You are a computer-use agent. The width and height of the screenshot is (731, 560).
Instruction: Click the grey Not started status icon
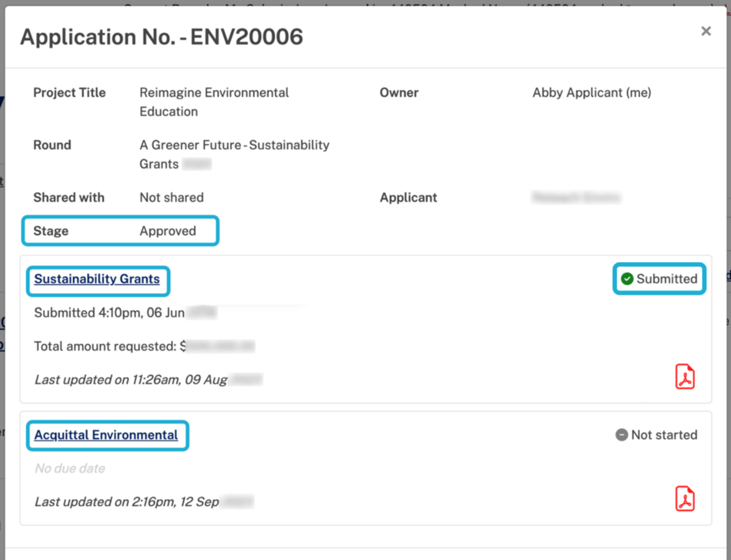coord(621,435)
